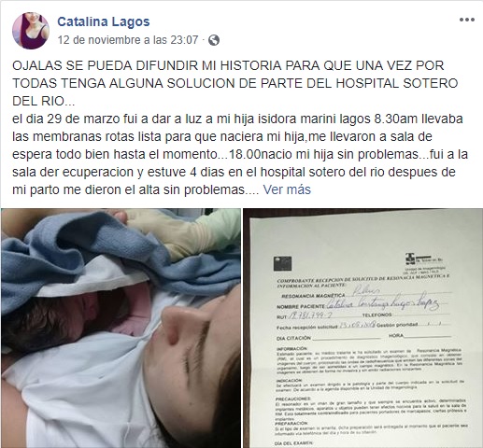
Task: Click the NOMBRE PACIENTE line in the document
Action: (359, 304)
